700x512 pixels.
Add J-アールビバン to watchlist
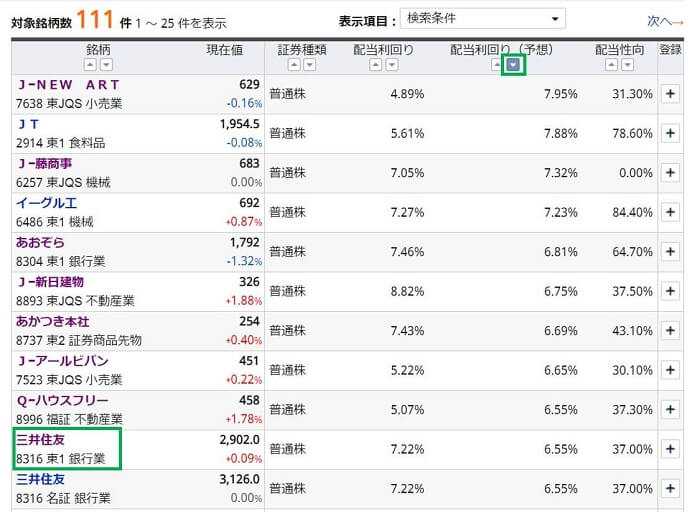click(x=670, y=370)
